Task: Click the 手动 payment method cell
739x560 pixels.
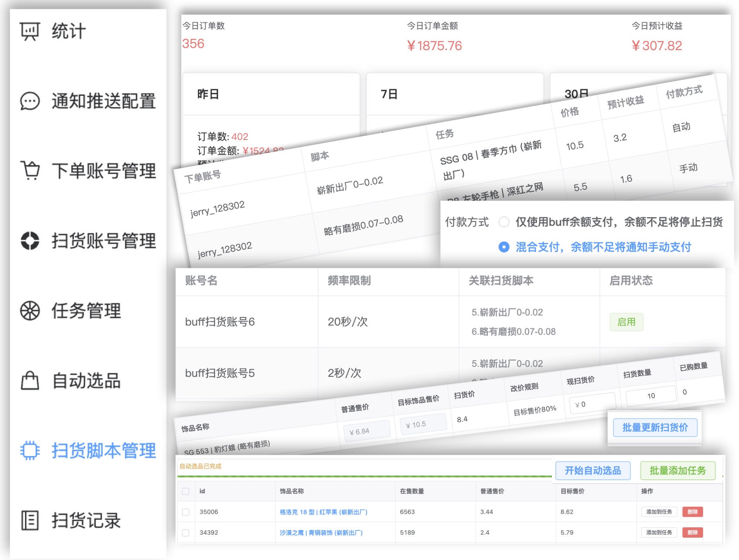Action: [x=688, y=168]
